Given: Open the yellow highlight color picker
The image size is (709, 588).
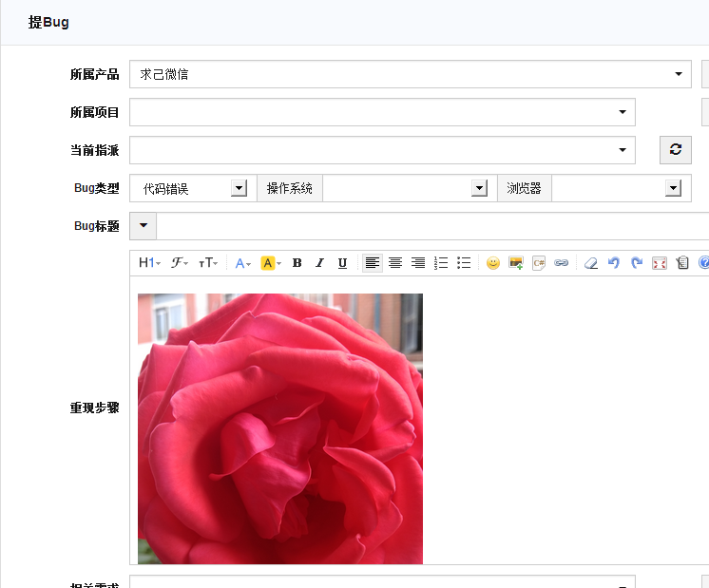Looking at the screenshot, I should pos(271,262).
